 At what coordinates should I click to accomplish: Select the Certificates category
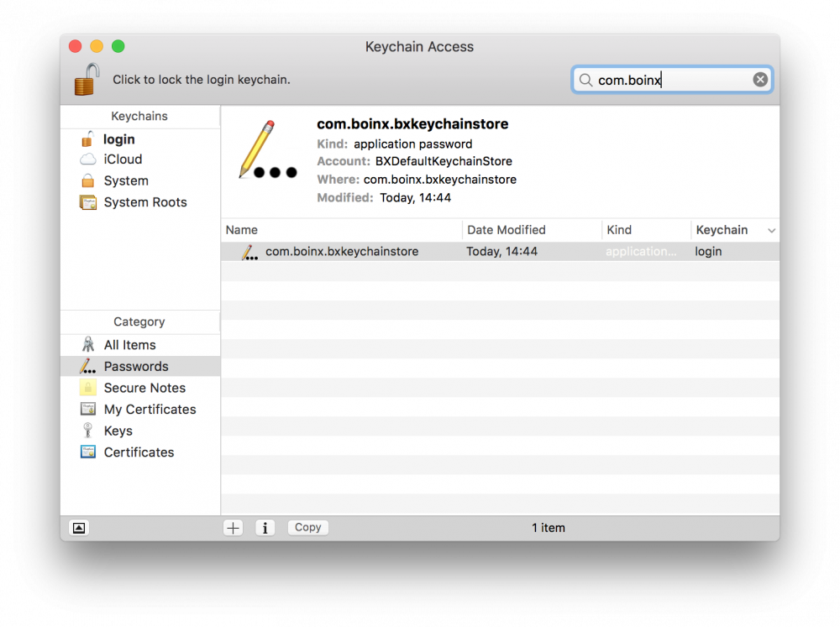pyautogui.click(x=140, y=452)
